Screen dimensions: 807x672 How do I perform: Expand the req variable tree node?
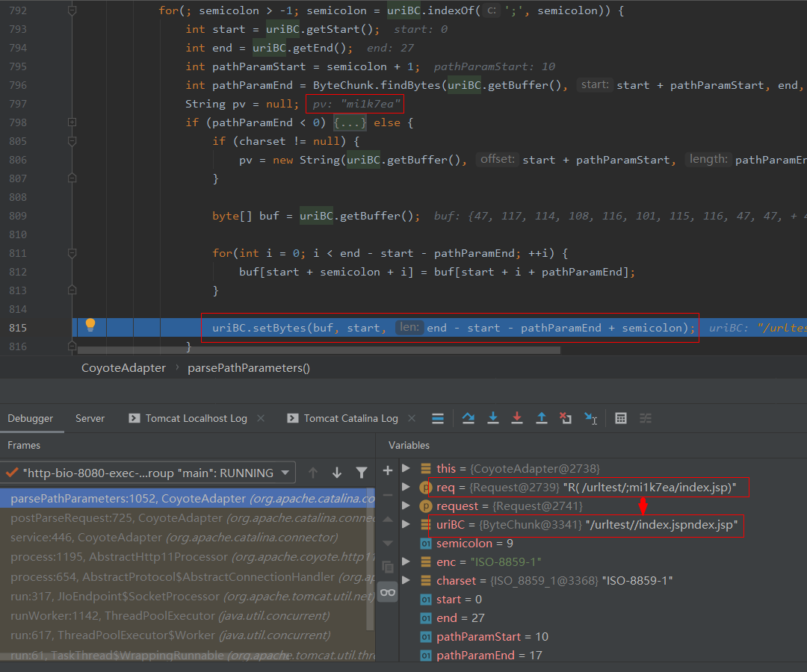click(406, 488)
